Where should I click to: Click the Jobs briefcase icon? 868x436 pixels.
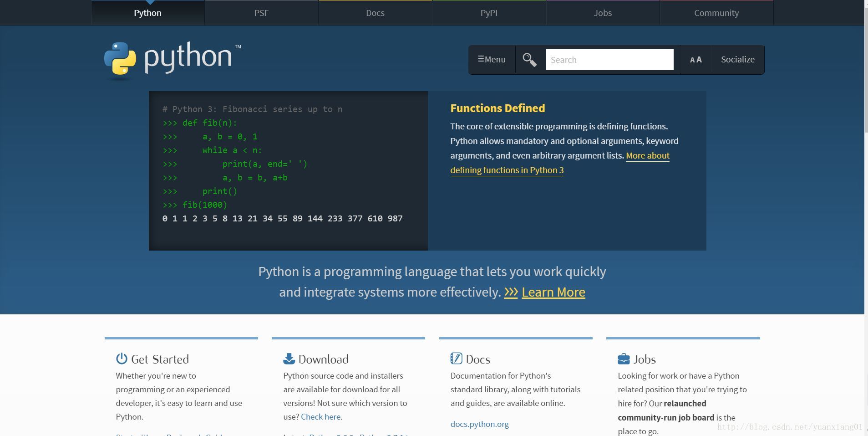point(624,359)
